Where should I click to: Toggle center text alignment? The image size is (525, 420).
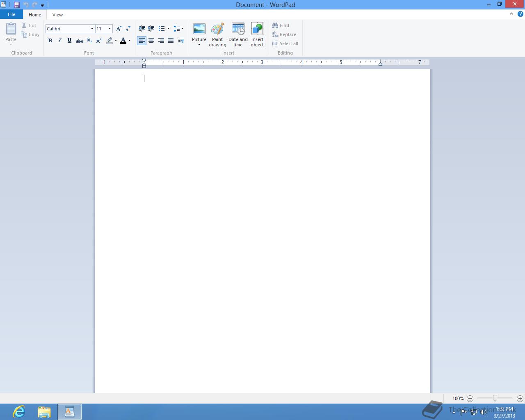[151, 41]
